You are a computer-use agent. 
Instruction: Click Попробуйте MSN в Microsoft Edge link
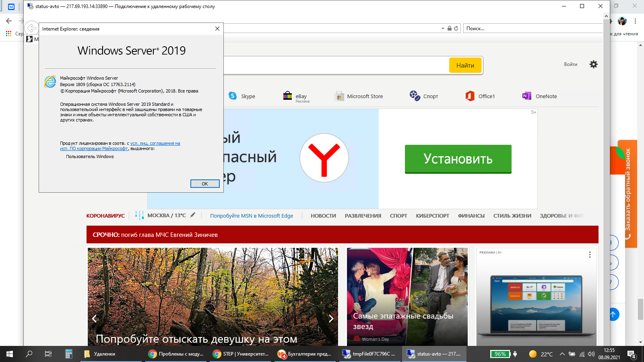click(252, 216)
